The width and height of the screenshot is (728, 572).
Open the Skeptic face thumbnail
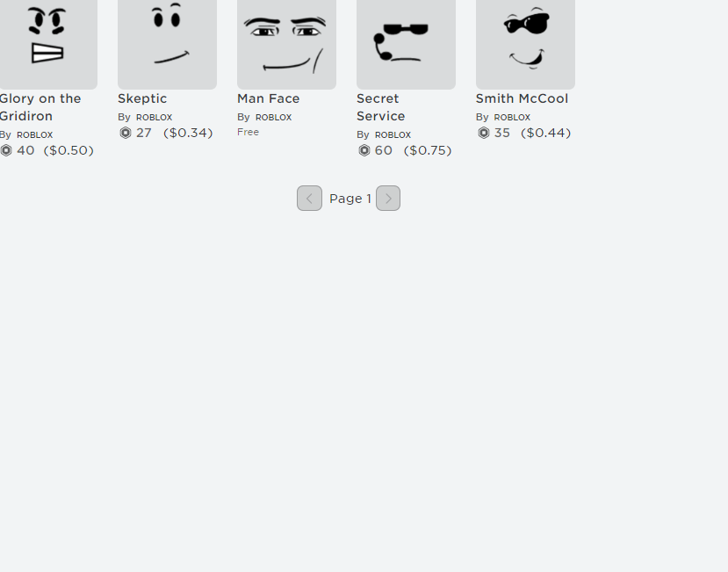(167, 45)
